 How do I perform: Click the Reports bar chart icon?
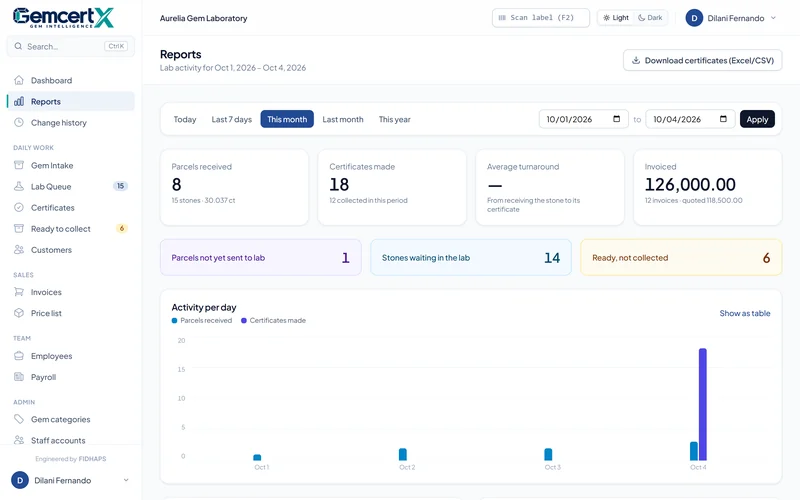pyautogui.click(x=19, y=102)
